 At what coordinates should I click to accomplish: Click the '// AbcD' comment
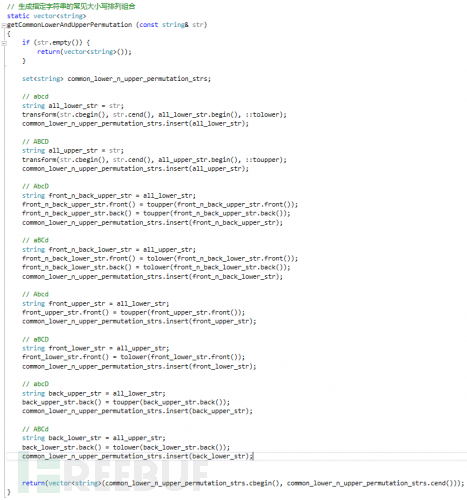coord(35,186)
